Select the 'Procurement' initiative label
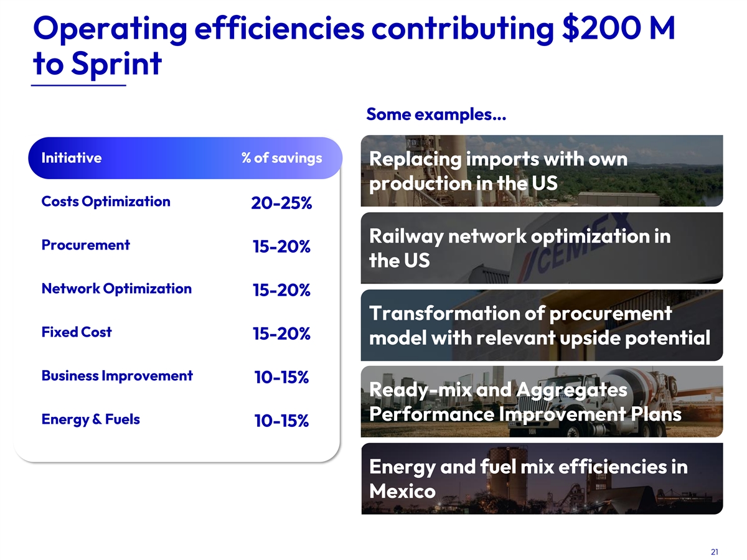This screenshot has width=747, height=560. point(85,245)
